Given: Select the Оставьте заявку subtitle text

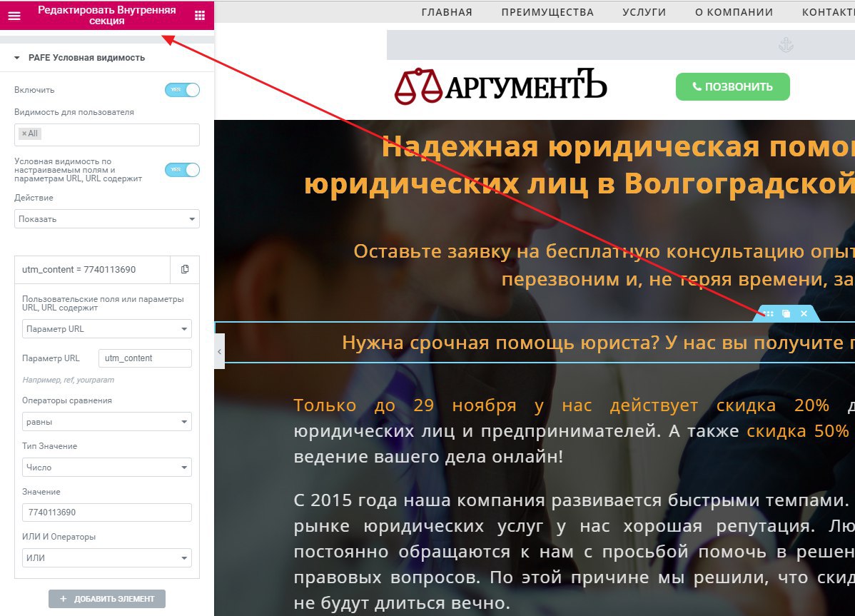Looking at the screenshot, I should pos(604,265).
